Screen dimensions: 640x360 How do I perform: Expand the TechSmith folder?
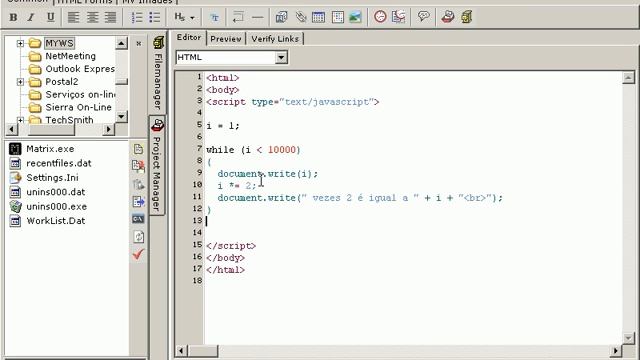tap(20, 120)
